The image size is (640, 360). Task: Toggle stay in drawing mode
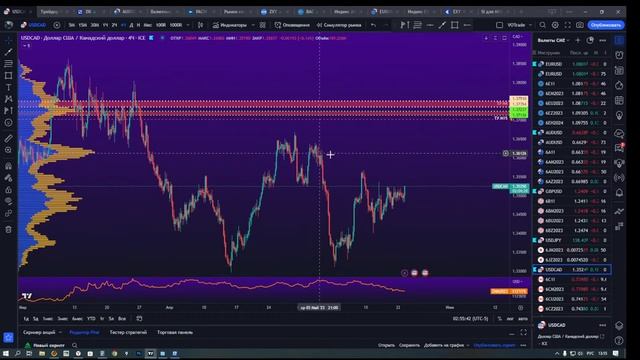8,178
